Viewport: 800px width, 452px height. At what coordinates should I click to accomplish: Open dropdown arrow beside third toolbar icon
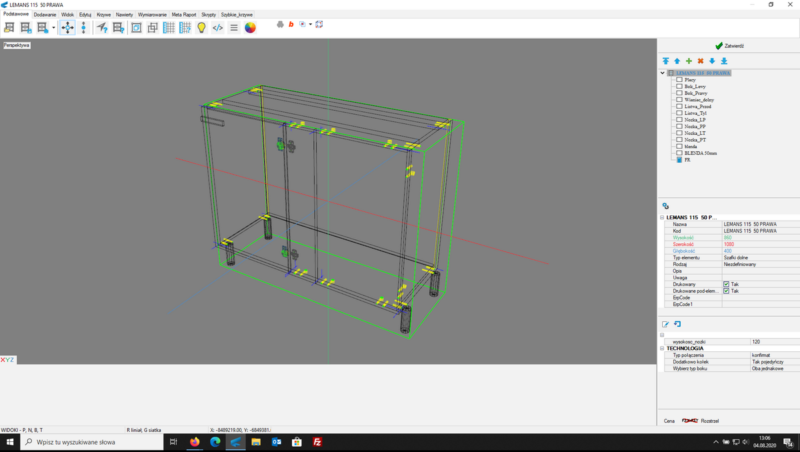tap(53, 27)
